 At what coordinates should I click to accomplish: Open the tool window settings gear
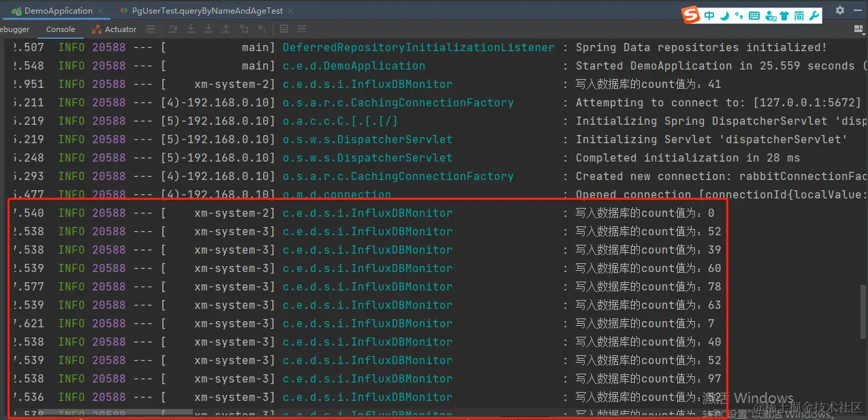click(x=840, y=10)
